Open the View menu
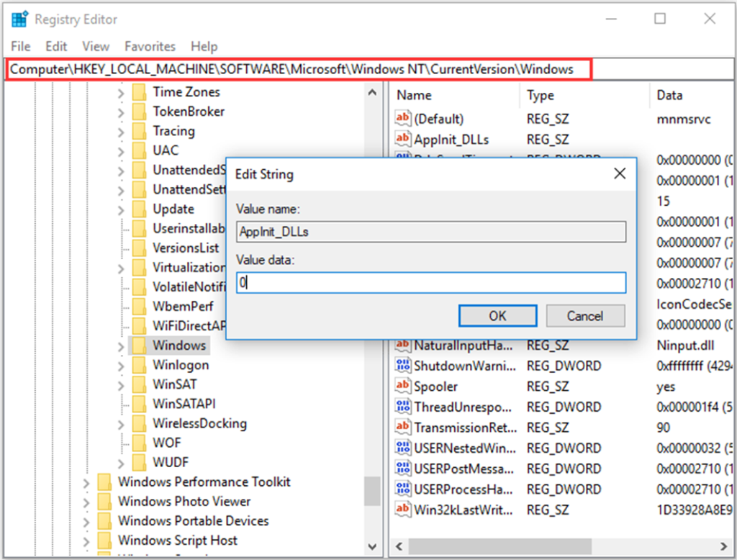 tap(96, 47)
